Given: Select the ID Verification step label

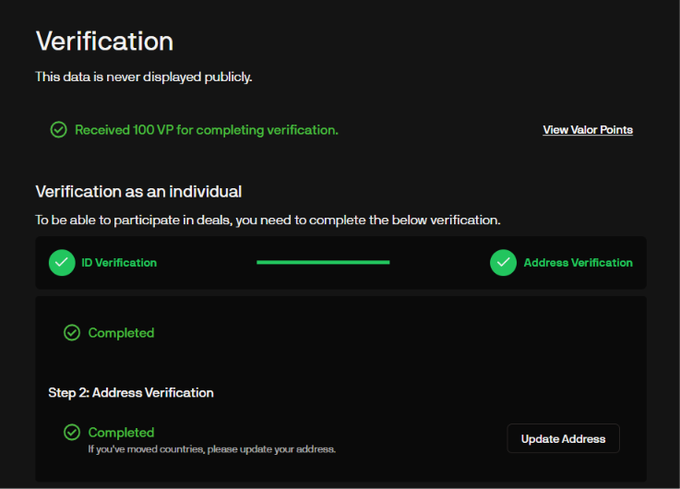Looking at the screenshot, I should click(119, 263).
